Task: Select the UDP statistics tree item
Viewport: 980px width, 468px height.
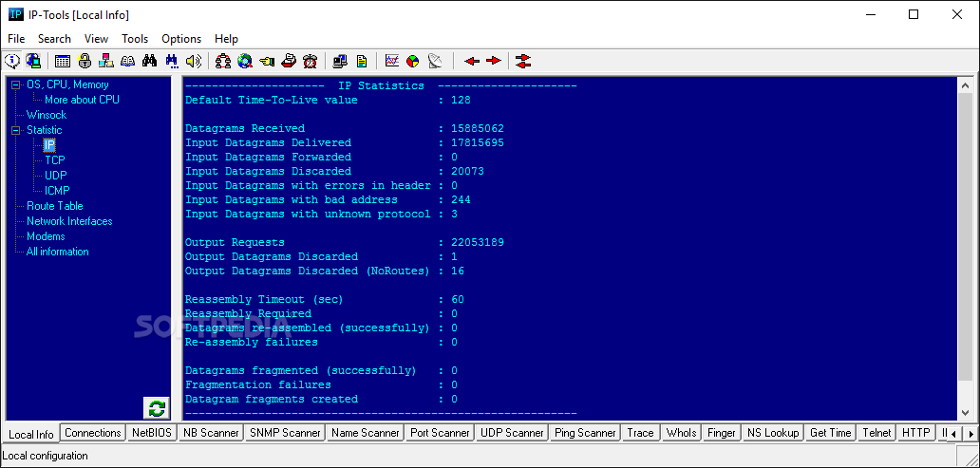Action: (56, 176)
